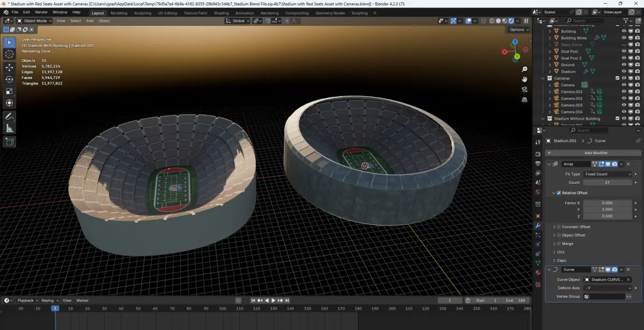644x330 pixels.
Task: Select the Cursor tool in the viewport toolbar
Action: point(9,54)
